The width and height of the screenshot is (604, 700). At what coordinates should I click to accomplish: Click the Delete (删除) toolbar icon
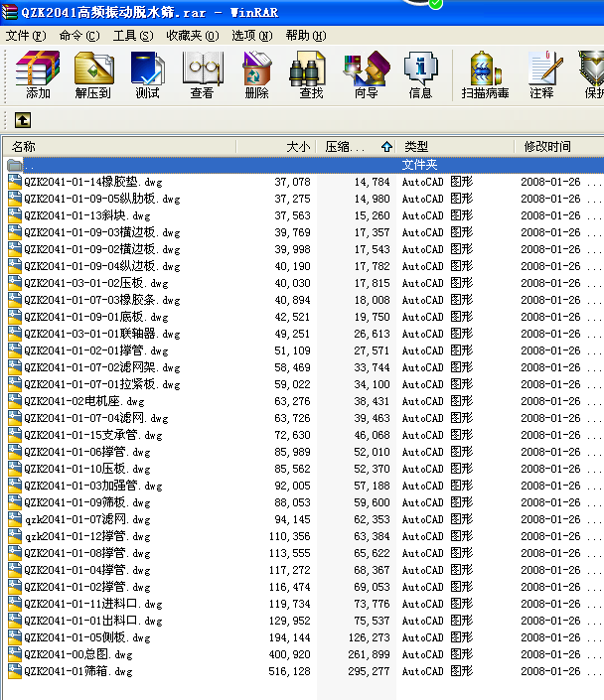coord(256,74)
